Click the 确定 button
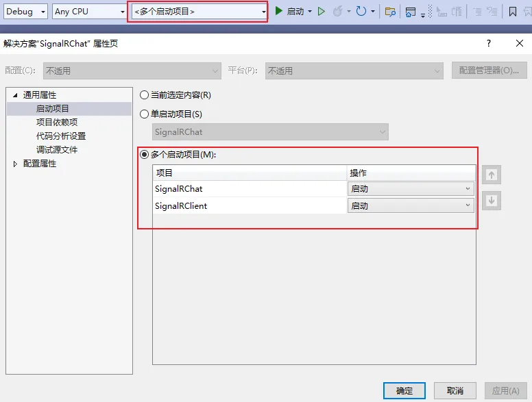 coord(404,391)
